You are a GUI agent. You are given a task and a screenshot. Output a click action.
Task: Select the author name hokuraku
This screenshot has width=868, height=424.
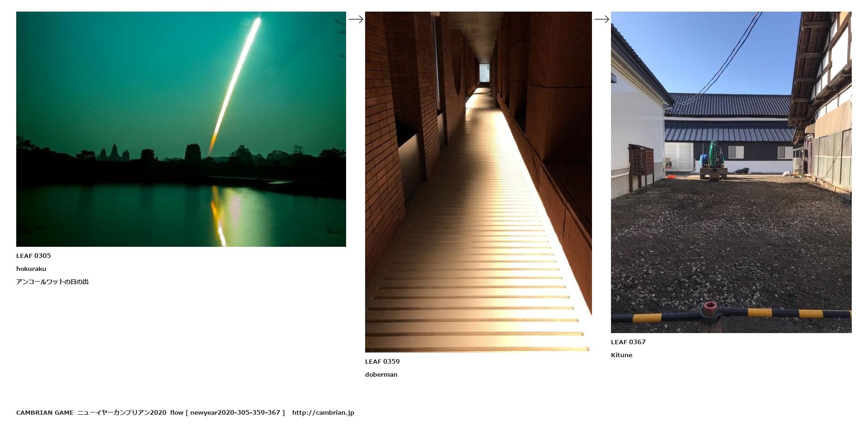coord(31,269)
